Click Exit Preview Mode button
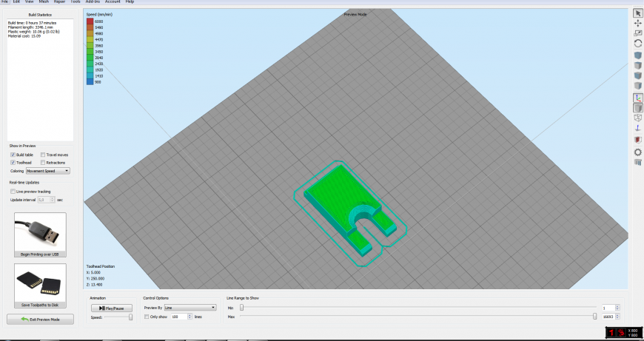The height and width of the screenshot is (341, 644). coord(40,320)
